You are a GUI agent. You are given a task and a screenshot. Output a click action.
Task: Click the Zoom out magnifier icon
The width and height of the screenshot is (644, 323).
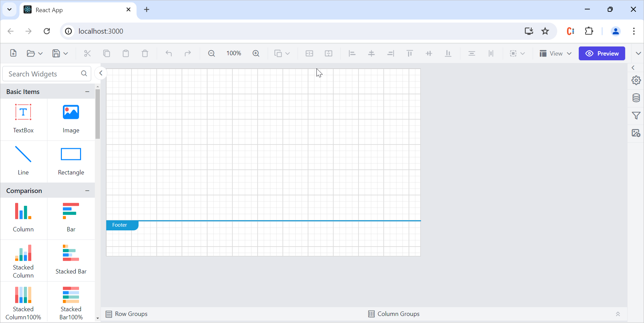click(x=211, y=53)
